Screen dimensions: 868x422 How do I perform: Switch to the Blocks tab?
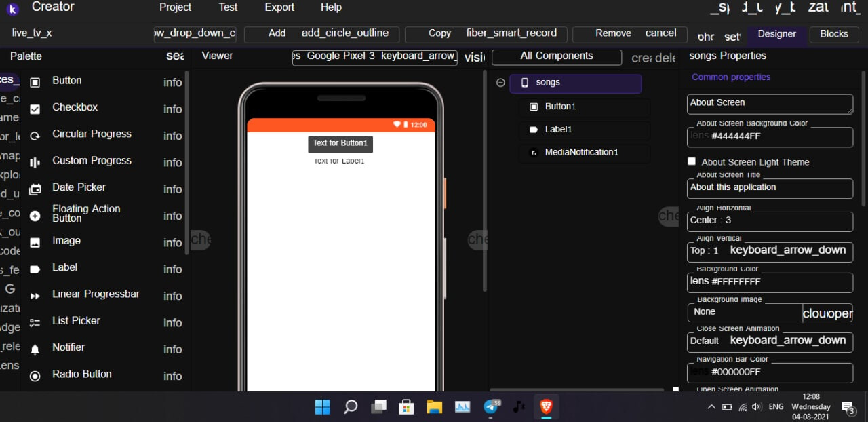833,34
